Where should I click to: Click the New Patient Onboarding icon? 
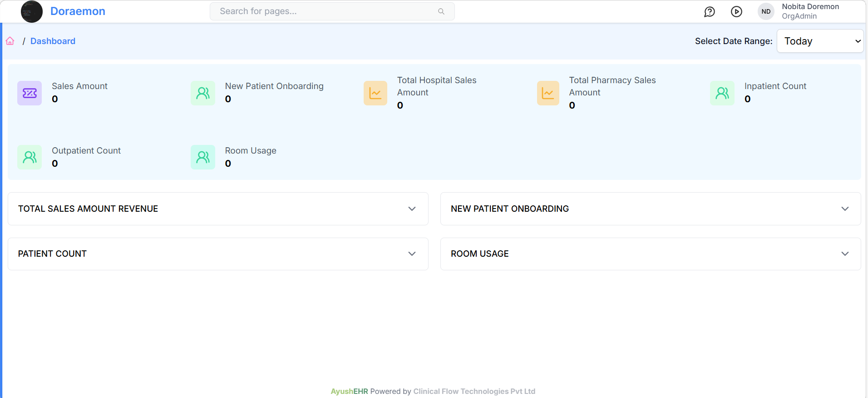click(203, 93)
